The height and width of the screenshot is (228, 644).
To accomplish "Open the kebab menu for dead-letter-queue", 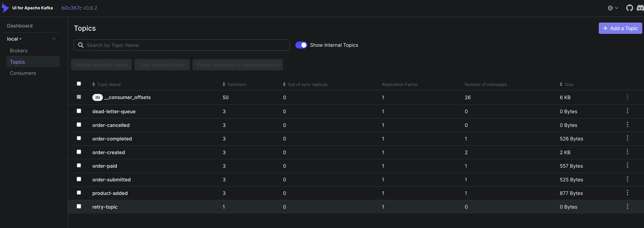I will click(627, 111).
